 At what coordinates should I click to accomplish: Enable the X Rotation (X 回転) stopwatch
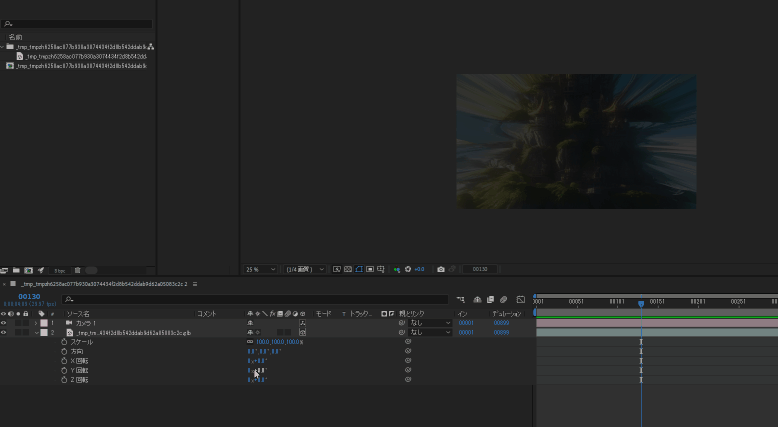pyautogui.click(x=64, y=361)
